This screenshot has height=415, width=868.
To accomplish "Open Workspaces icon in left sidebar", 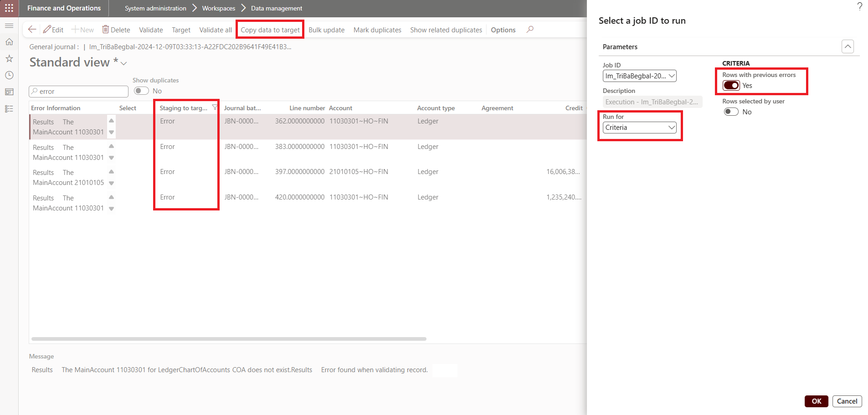I will tap(9, 92).
